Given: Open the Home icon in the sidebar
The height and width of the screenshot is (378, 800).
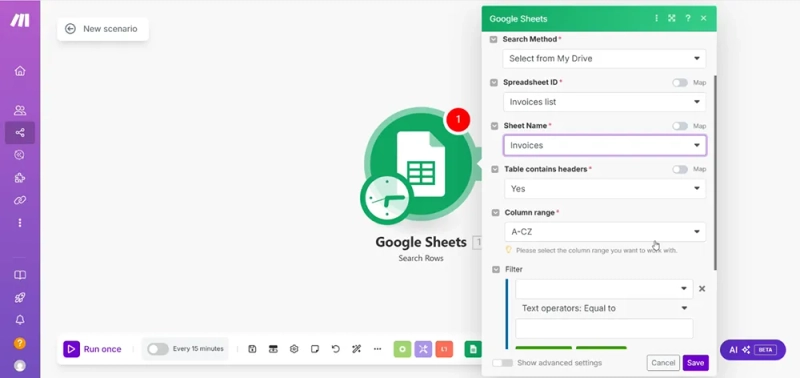Looking at the screenshot, I should 20,71.
